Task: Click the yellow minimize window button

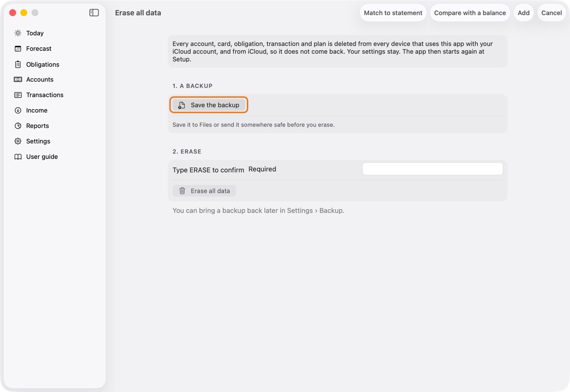Action: tap(24, 13)
